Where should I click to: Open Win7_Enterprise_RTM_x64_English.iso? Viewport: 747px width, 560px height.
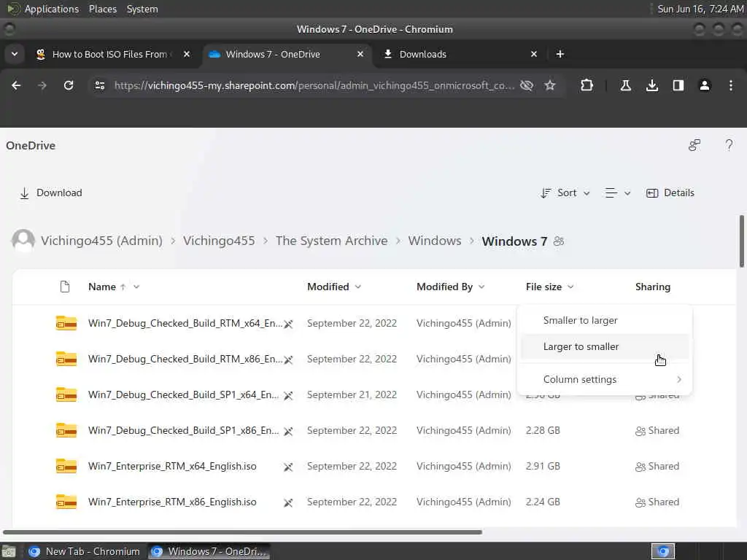pyautogui.click(x=172, y=466)
